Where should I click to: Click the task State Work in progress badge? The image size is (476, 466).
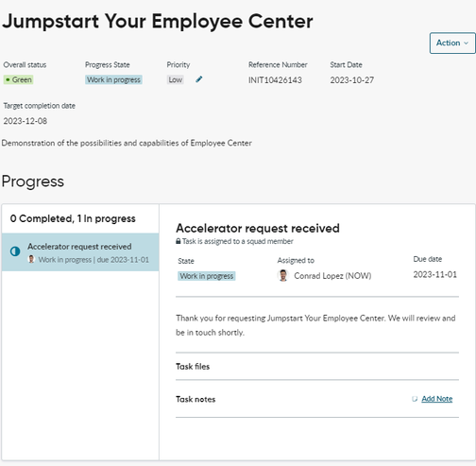[x=207, y=276]
